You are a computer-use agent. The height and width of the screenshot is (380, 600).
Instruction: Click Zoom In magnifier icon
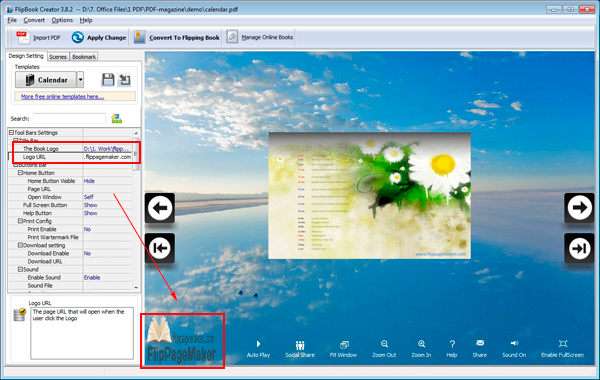421,344
